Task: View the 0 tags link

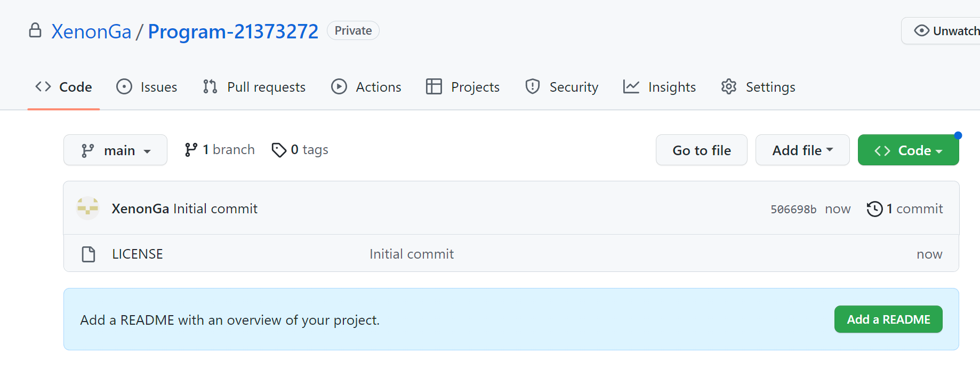Action: click(300, 150)
